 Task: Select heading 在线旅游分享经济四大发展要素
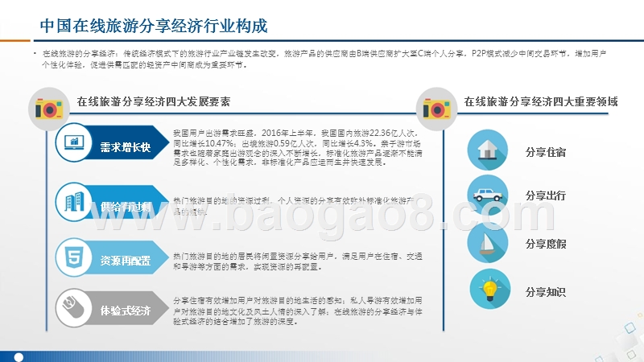154,102
